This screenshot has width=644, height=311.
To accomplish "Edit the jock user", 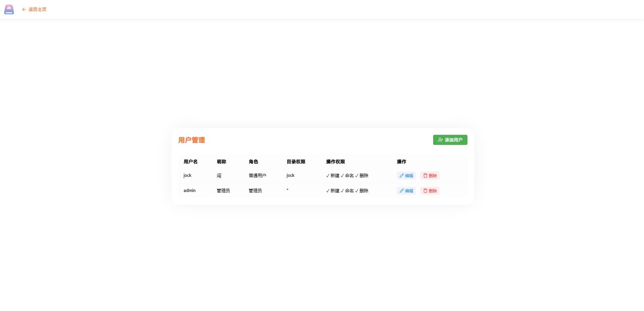I will click(406, 176).
